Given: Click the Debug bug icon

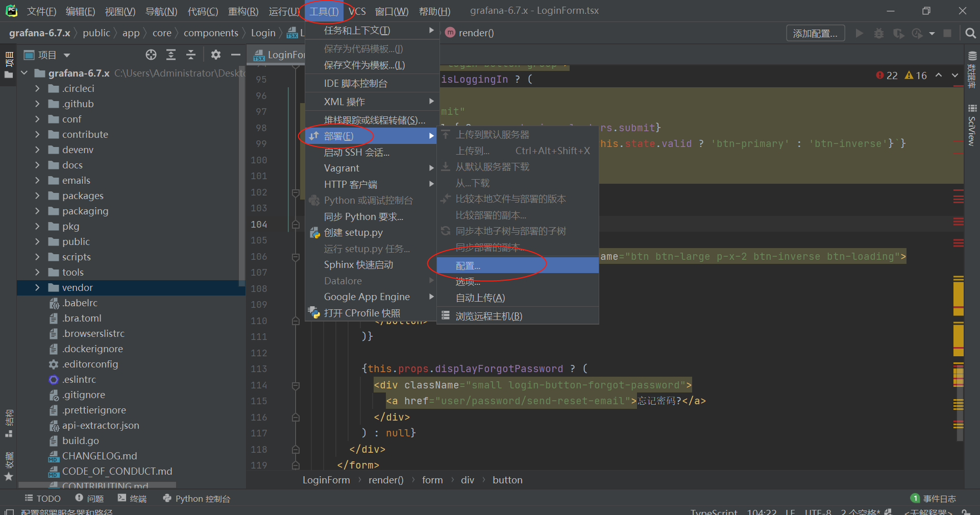Looking at the screenshot, I should (879, 33).
